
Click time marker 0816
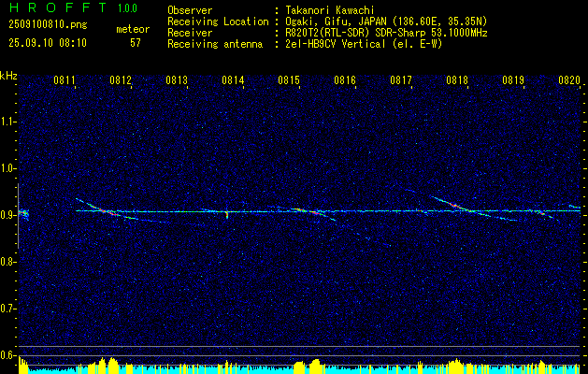click(x=345, y=79)
